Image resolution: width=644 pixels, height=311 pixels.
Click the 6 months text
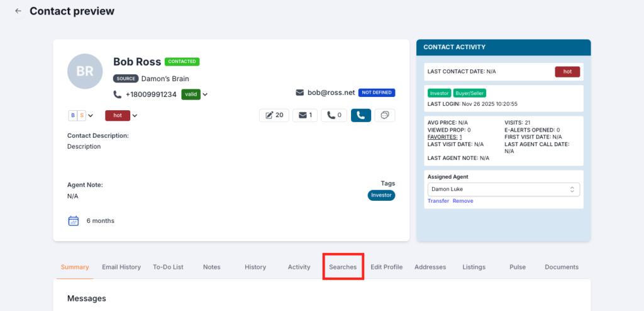(100, 221)
